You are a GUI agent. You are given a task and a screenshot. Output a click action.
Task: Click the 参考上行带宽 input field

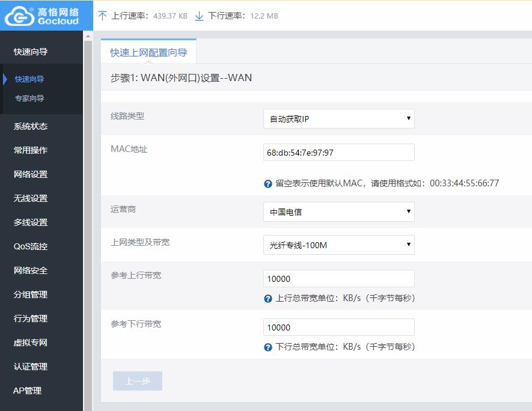338,279
